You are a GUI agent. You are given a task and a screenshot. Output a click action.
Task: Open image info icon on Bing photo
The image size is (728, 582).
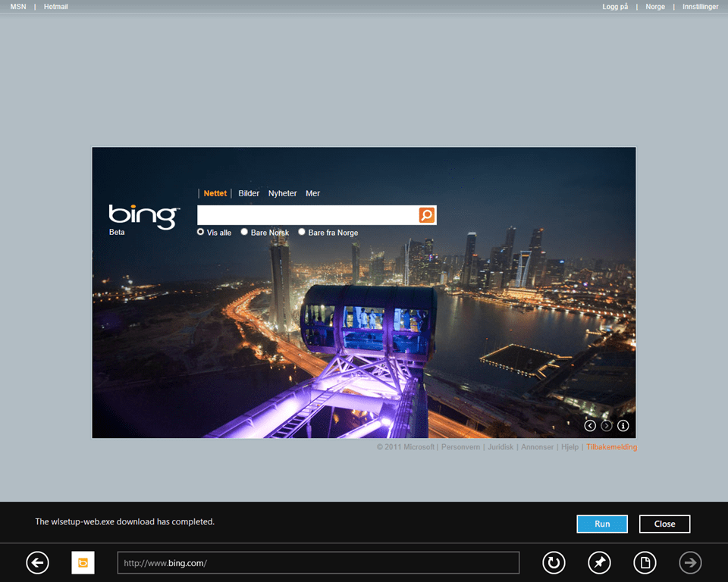pyautogui.click(x=623, y=426)
